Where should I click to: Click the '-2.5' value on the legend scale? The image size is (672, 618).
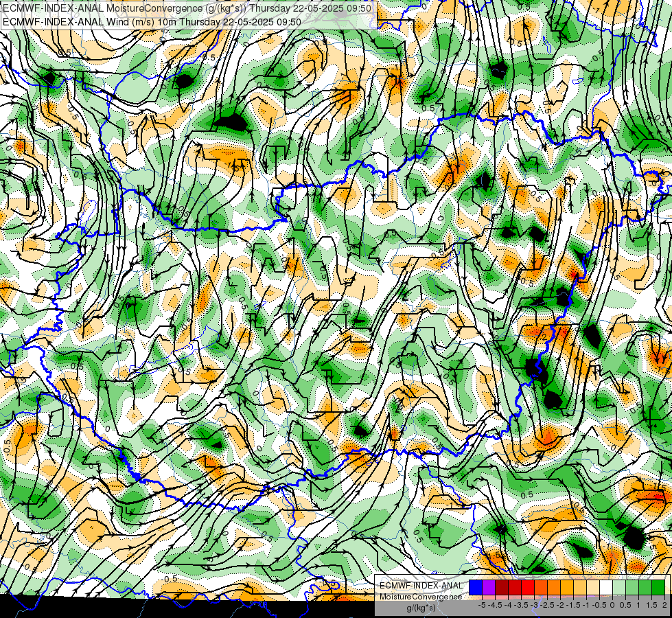click(x=548, y=605)
